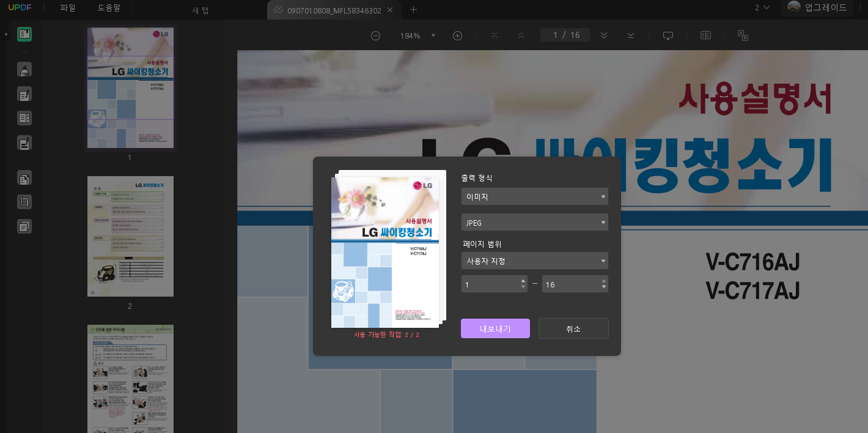Image resolution: width=868 pixels, height=433 pixels.
Task: Open the Fill and Sign tool in sidebar
Action: (24, 143)
